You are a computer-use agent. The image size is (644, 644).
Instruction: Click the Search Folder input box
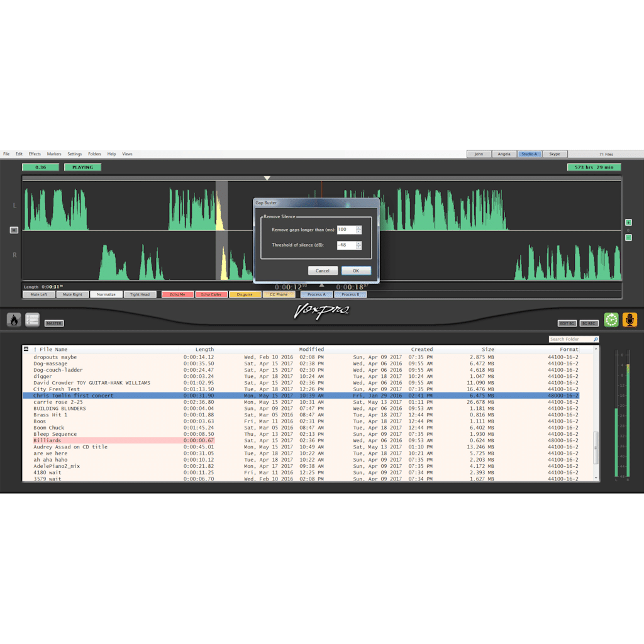(x=571, y=339)
